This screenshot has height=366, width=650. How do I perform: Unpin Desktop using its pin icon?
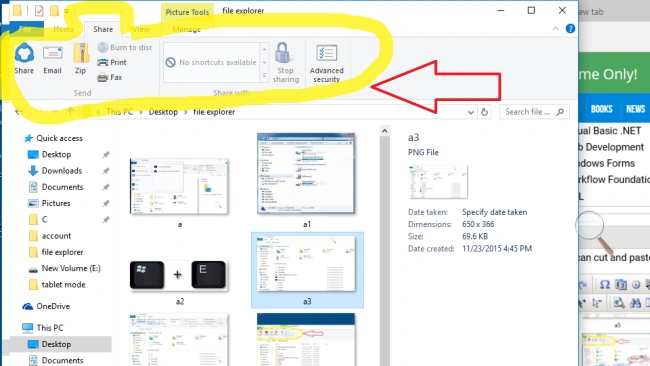(106, 155)
